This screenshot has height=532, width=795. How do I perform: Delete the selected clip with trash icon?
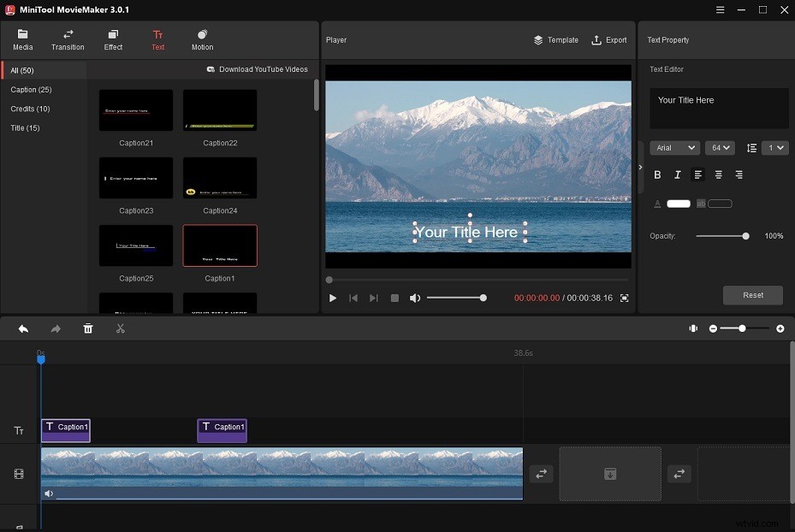tap(87, 328)
